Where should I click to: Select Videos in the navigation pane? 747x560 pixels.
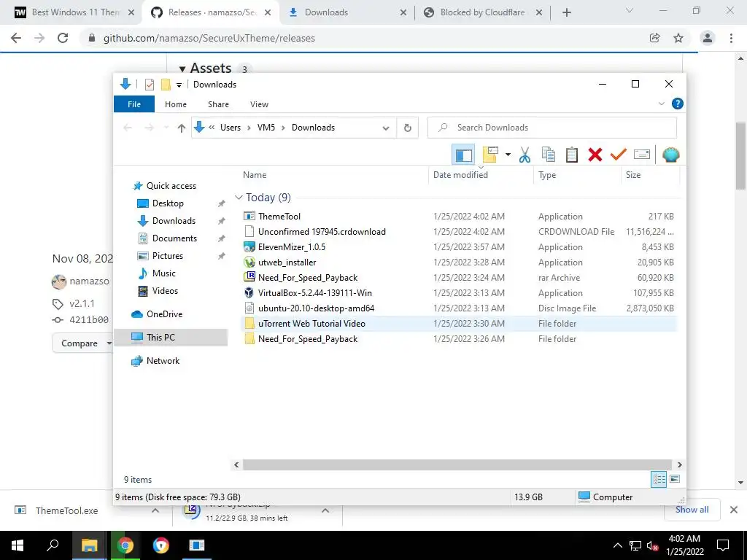click(165, 291)
